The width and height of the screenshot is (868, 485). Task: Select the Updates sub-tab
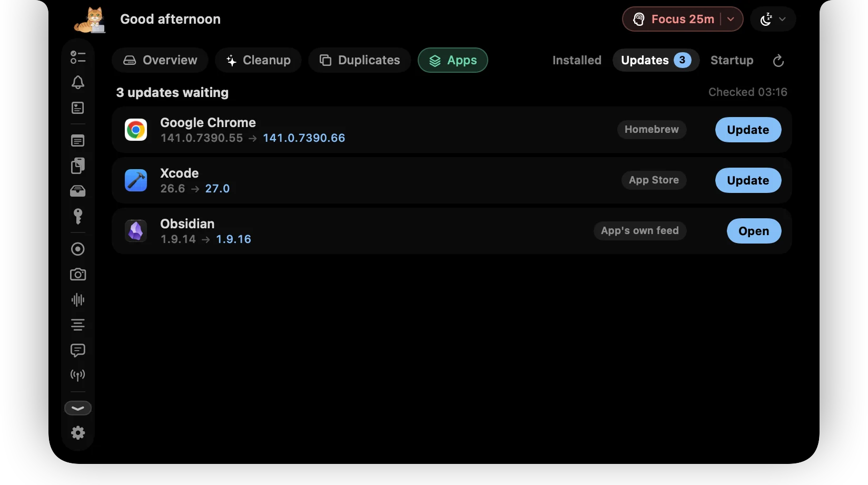click(x=656, y=60)
